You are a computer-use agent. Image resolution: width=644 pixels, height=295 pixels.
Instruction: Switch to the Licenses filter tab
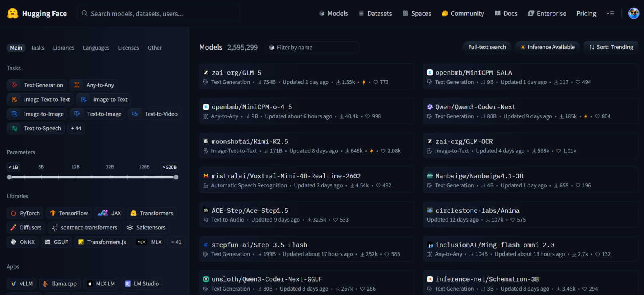(128, 48)
